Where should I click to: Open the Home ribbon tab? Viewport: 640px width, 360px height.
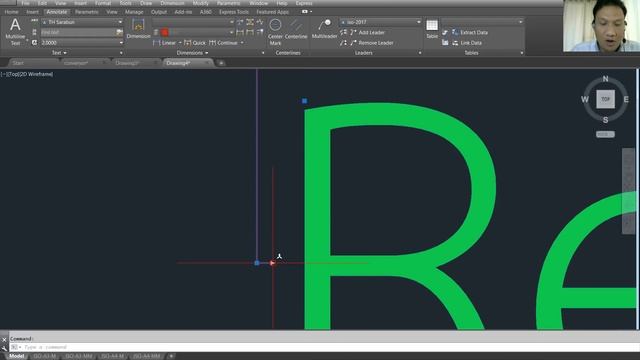click(x=11, y=12)
